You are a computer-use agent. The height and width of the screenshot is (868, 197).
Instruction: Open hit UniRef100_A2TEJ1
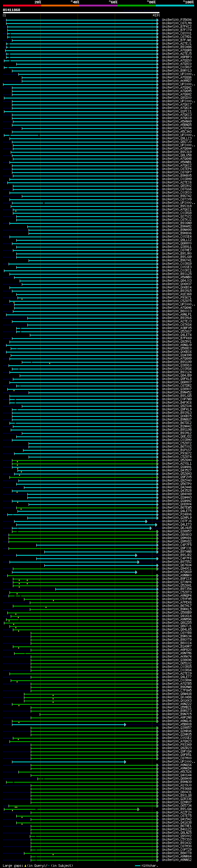click(x=176, y=43)
